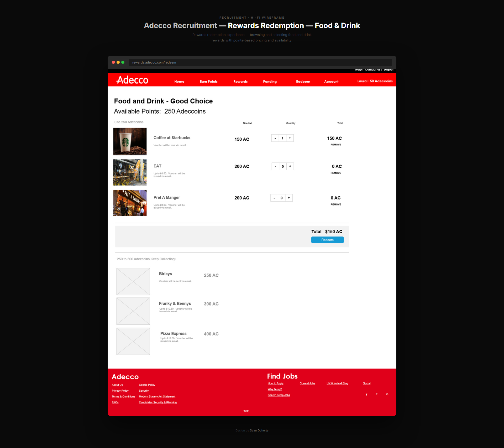The image size is (504, 448).
Task: Click the Facebook icon in the footer
Action: [366, 394]
